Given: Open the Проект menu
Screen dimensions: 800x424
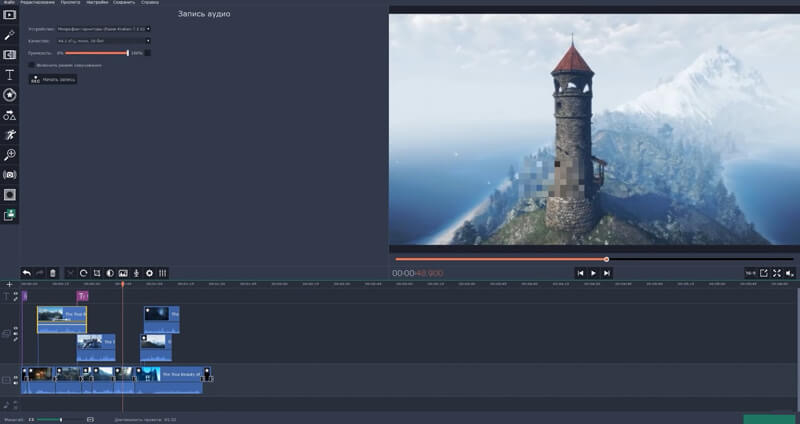Looking at the screenshot, I should (x=70, y=3).
